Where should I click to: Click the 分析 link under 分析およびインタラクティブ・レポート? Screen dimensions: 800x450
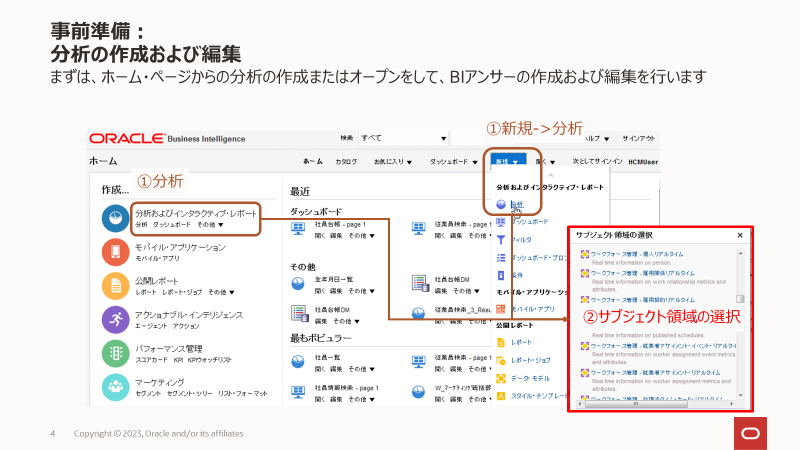[141, 224]
